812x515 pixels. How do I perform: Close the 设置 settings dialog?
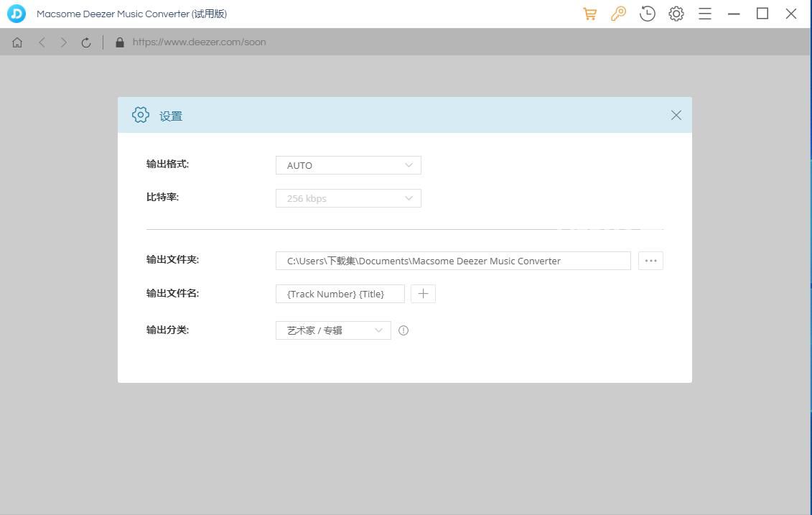click(x=676, y=115)
